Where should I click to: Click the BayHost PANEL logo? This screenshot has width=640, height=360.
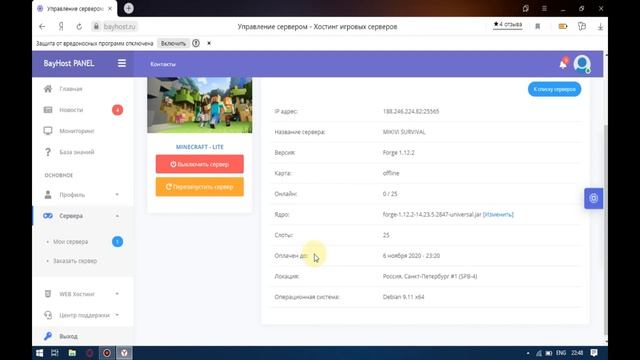click(x=69, y=63)
